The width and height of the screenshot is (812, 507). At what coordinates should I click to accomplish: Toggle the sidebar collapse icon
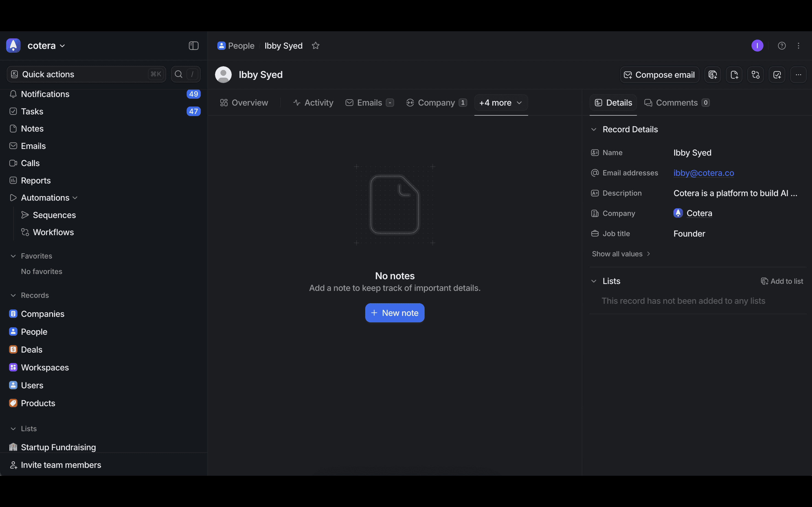(193, 46)
